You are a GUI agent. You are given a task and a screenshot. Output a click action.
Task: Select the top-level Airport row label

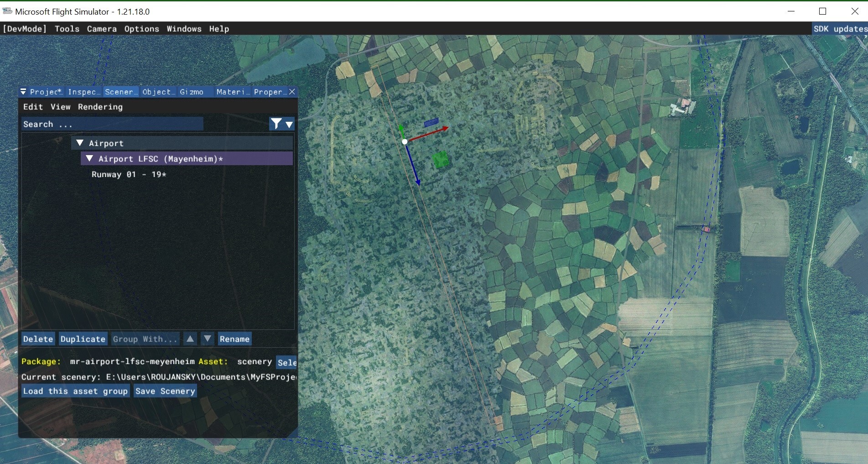click(x=106, y=143)
